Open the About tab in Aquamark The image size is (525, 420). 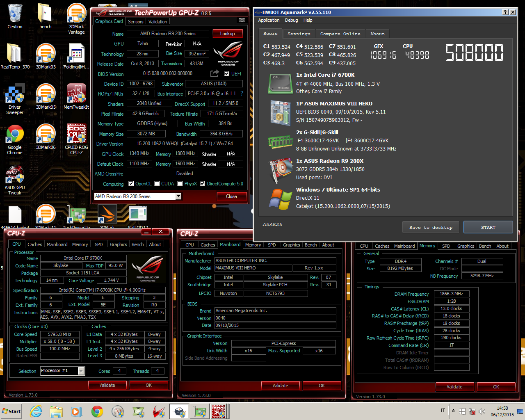point(377,34)
